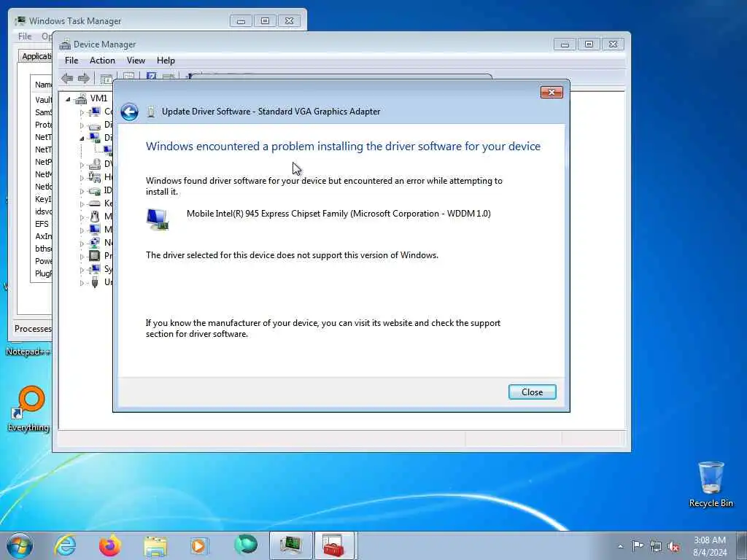Click the show/hide console tree toolbar icon
This screenshot has width=747, height=560.
[107, 79]
